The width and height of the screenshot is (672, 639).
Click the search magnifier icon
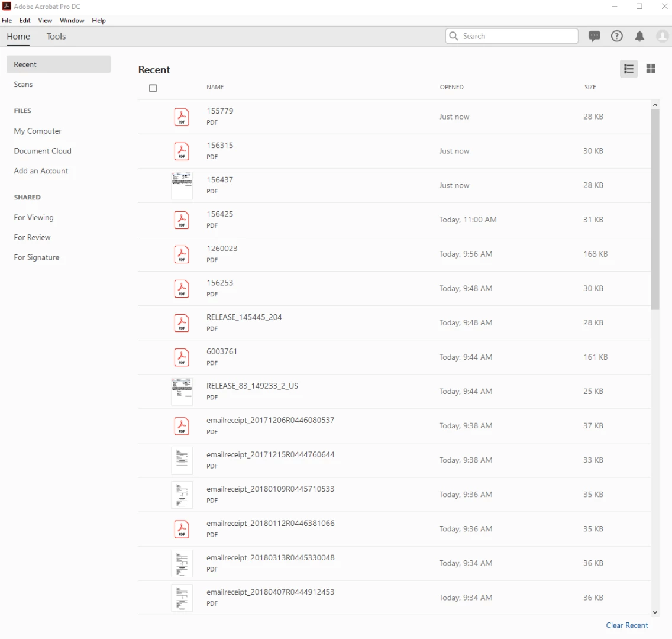(x=454, y=36)
